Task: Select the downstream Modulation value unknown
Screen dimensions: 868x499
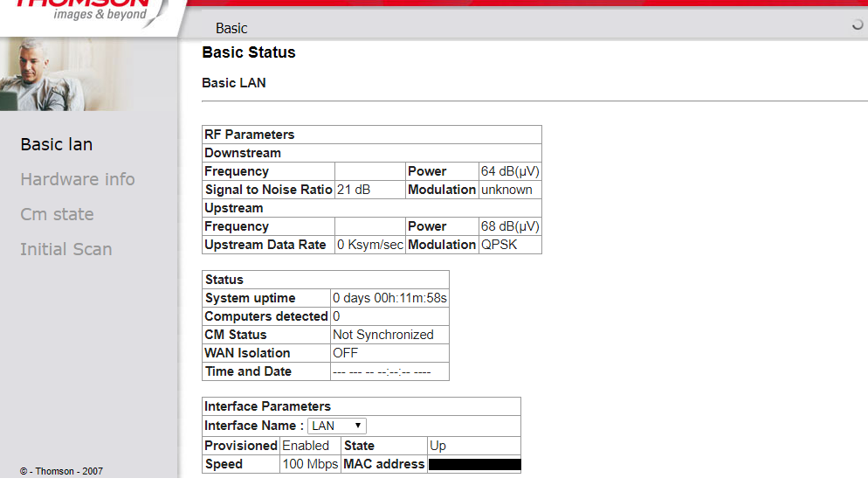Action: [x=506, y=190]
